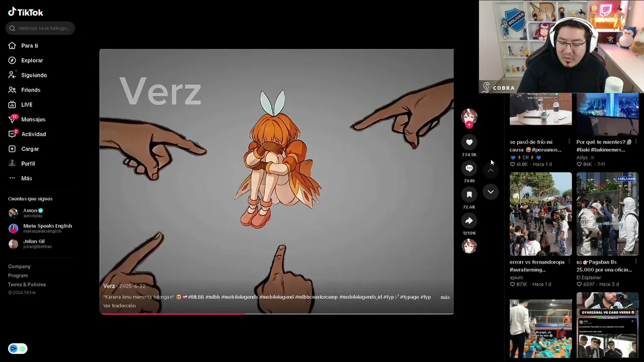Open options for 'Pagaban Bs 25.000' video
The image size is (644, 362).
click(636, 262)
